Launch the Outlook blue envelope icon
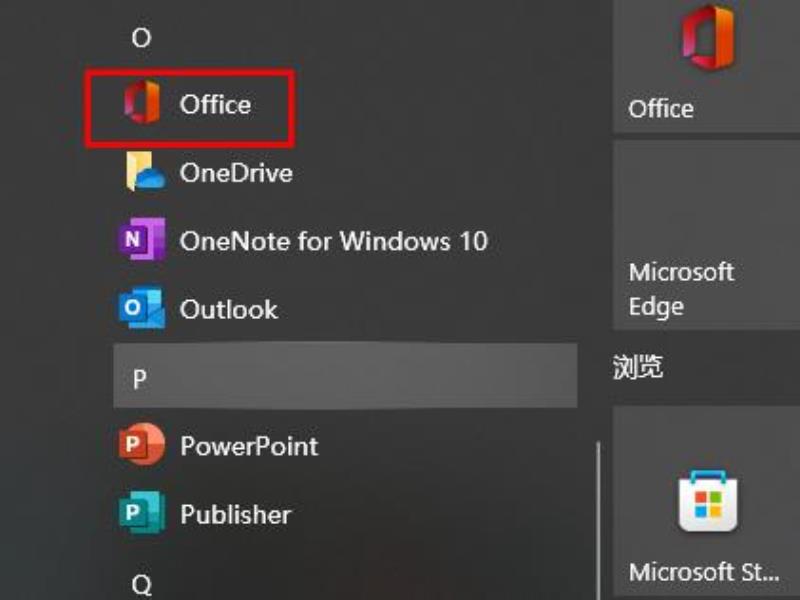The height and width of the screenshot is (600, 800). 142,308
